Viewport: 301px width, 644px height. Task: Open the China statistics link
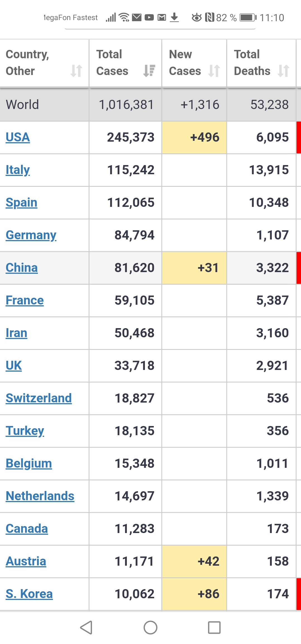coord(22,268)
